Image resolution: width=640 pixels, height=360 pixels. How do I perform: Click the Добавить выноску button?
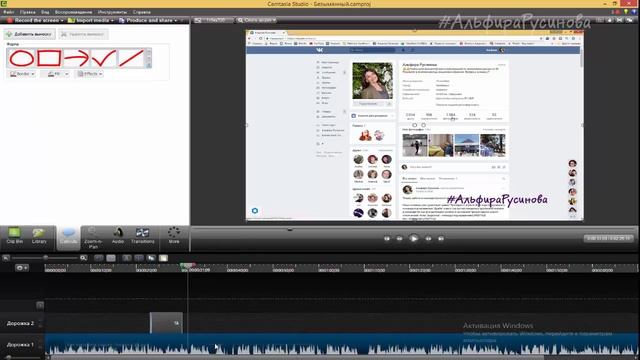click(x=29, y=34)
